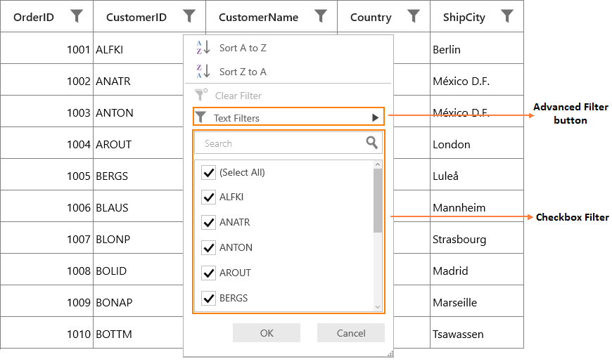Expand the Text Filters submenu arrow
The width and height of the screenshot is (612, 364).
coord(376,117)
